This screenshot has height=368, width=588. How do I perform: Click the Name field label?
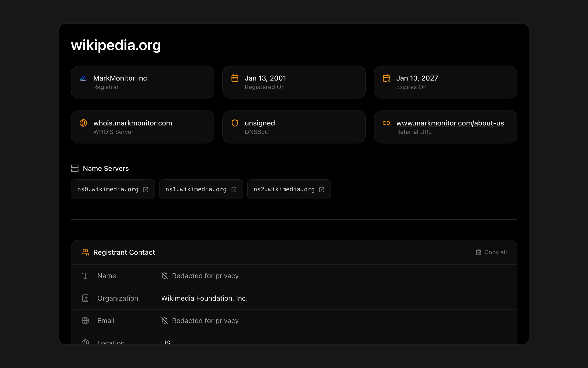pos(107,276)
